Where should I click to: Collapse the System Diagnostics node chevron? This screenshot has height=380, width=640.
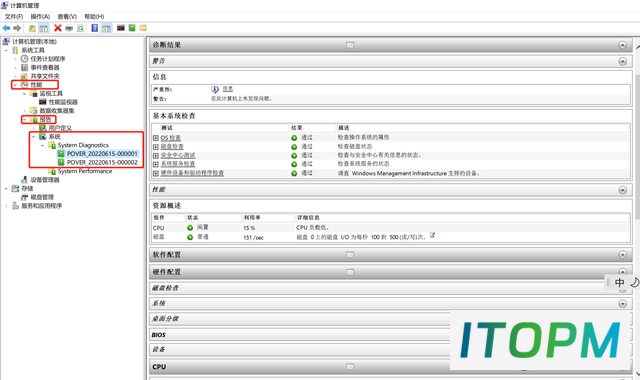tap(43, 145)
